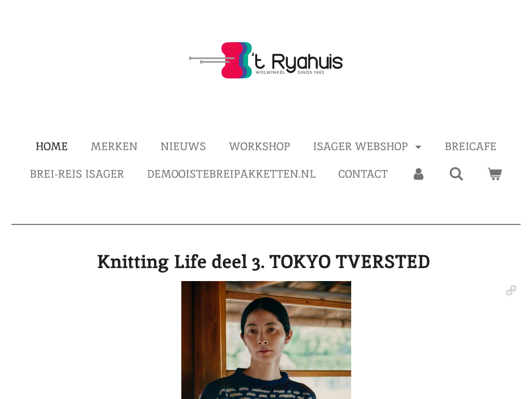The width and height of the screenshot is (532, 399).
Task: Click the image fullscreen expand icon
Action: pos(511,290)
